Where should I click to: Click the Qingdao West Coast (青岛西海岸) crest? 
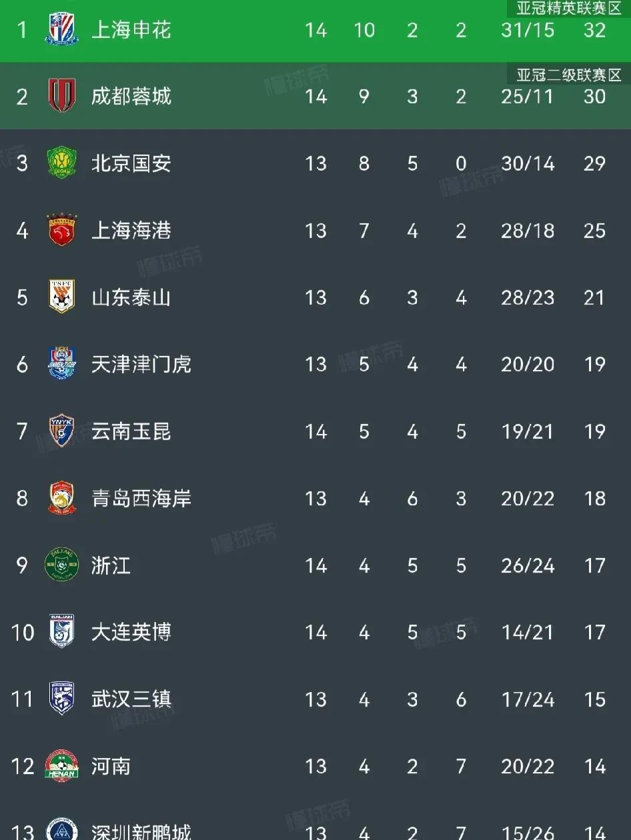point(61,498)
